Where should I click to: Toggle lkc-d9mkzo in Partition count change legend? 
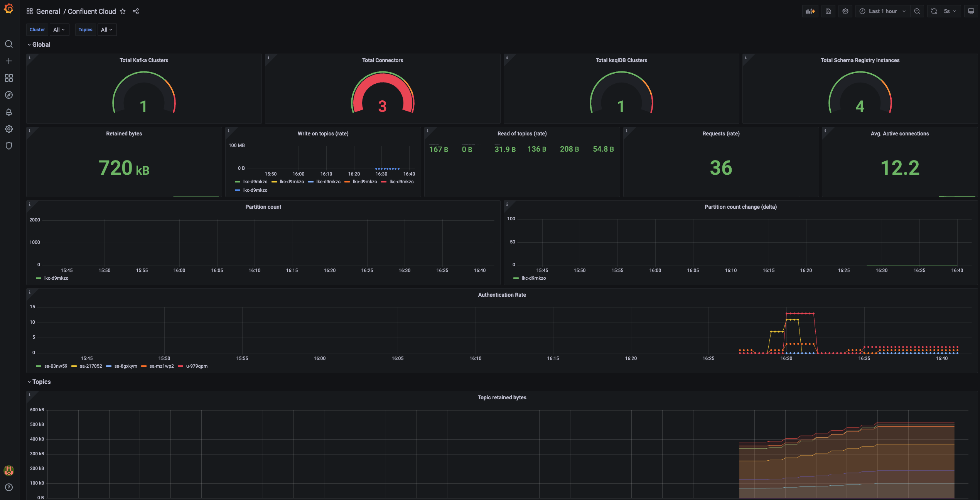click(x=534, y=278)
